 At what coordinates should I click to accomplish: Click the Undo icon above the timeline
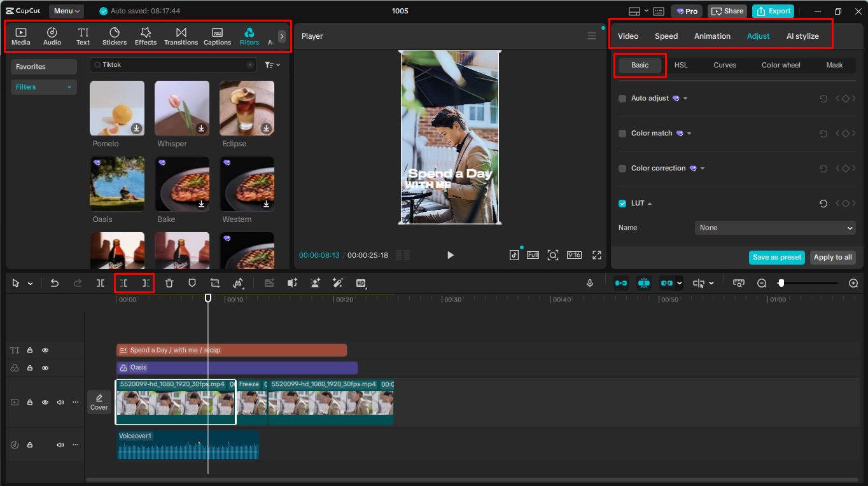(x=54, y=283)
